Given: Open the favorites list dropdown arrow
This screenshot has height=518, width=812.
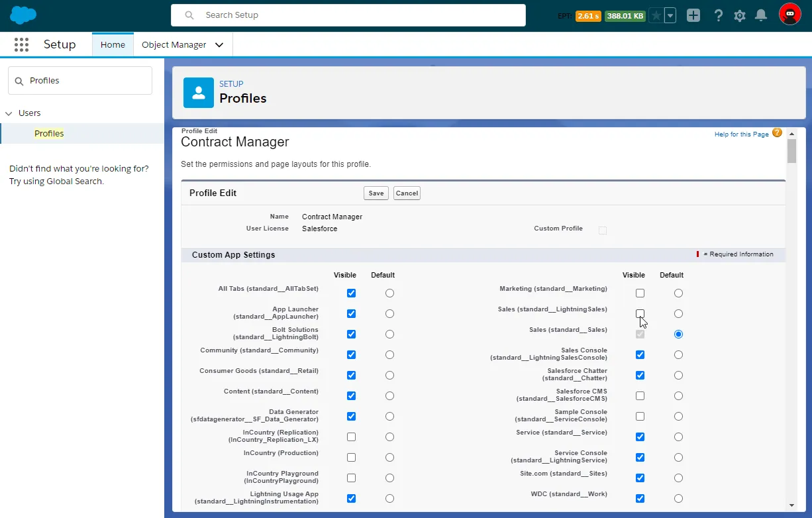Looking at the screenshot, I should coord(670,15).
